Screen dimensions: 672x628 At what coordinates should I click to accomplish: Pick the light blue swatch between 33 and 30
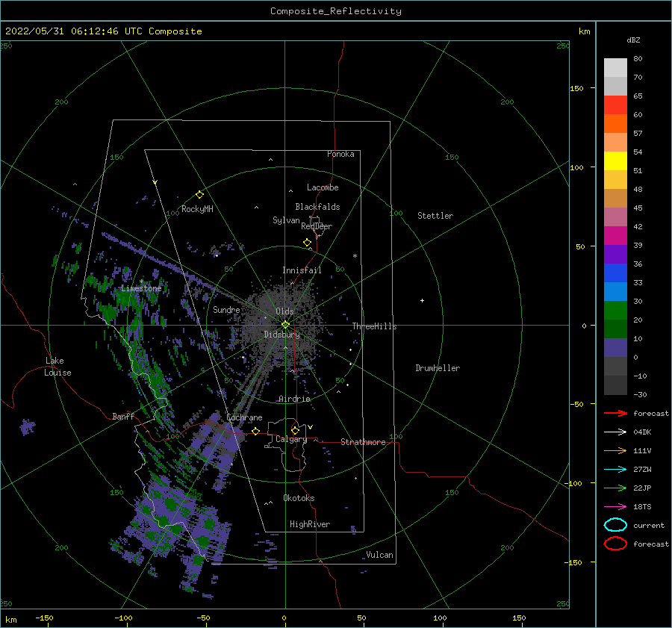point(615,291)
